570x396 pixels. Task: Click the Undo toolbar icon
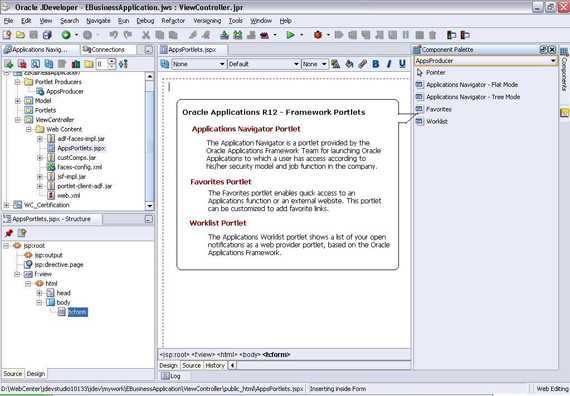tap(114, 35)
